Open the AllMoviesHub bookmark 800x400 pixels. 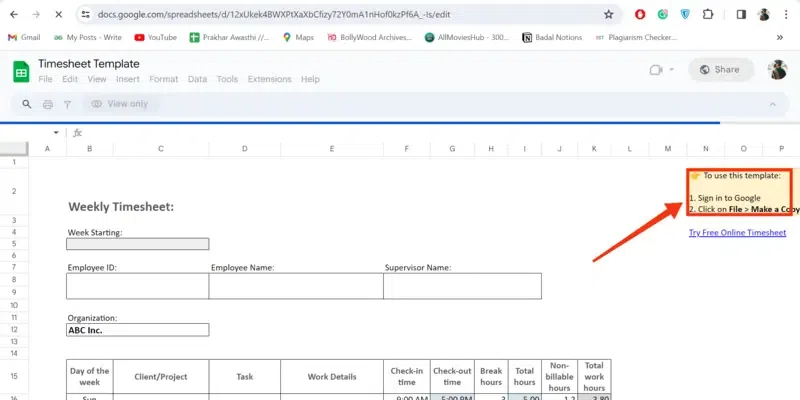pyautogui.click(x=467, y=37)
